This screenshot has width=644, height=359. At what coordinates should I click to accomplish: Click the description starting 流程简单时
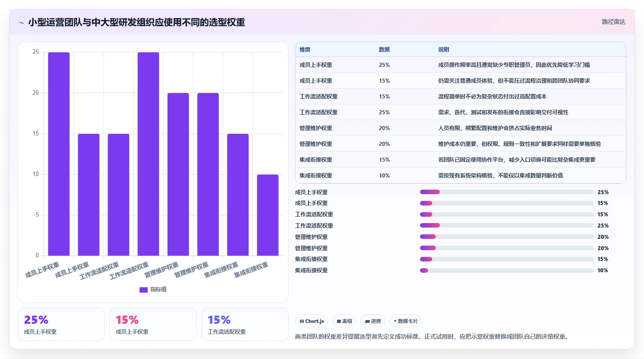(493, 97)
